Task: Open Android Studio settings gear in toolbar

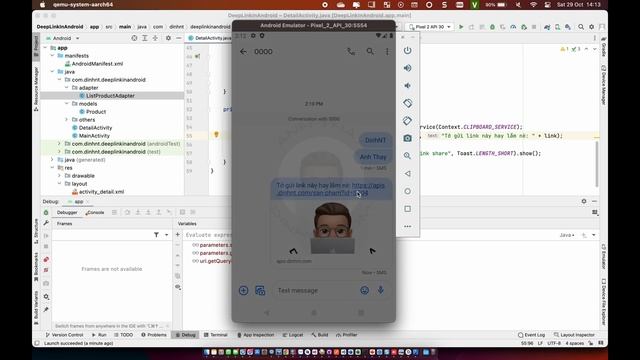Action: [591, 27]
